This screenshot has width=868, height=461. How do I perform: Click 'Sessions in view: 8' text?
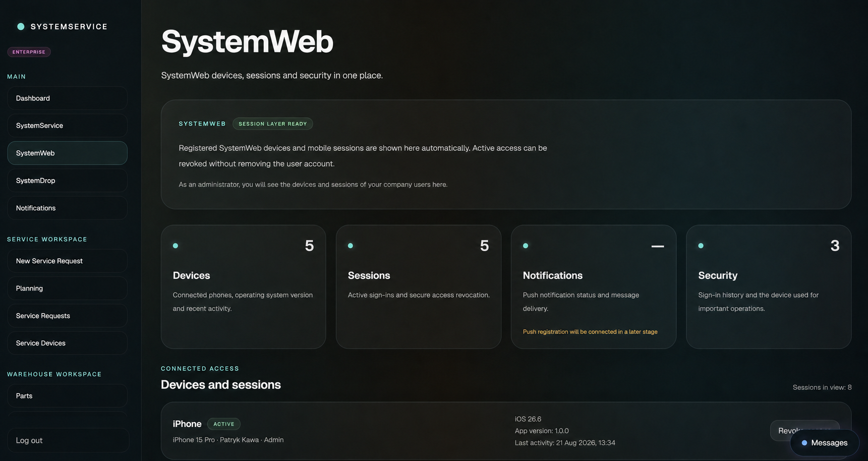point(822,387)
